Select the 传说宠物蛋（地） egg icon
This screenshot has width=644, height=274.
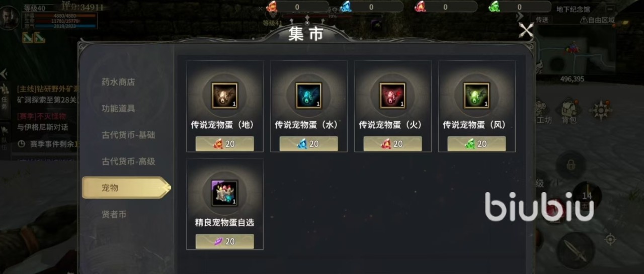tap(224, 95)
